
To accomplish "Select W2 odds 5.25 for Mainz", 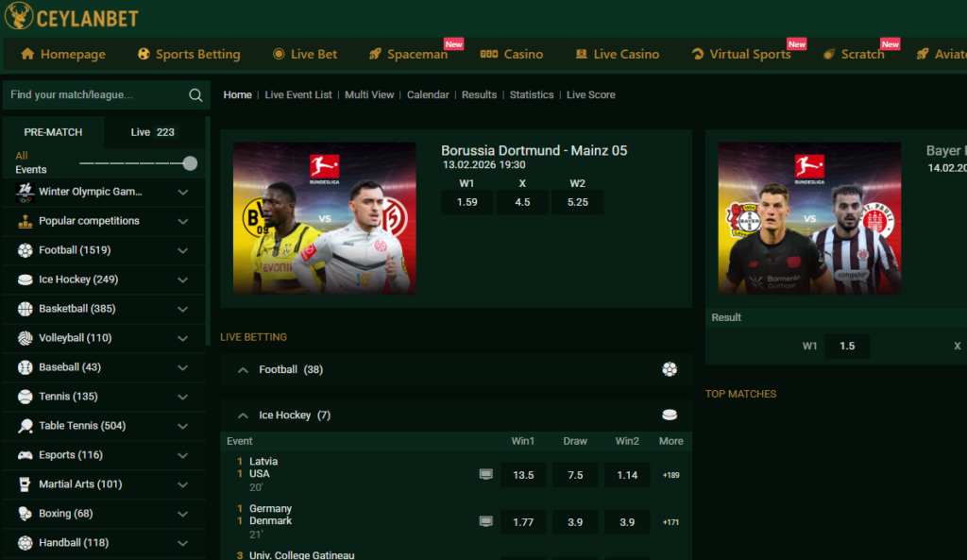I will click(577, 202).
